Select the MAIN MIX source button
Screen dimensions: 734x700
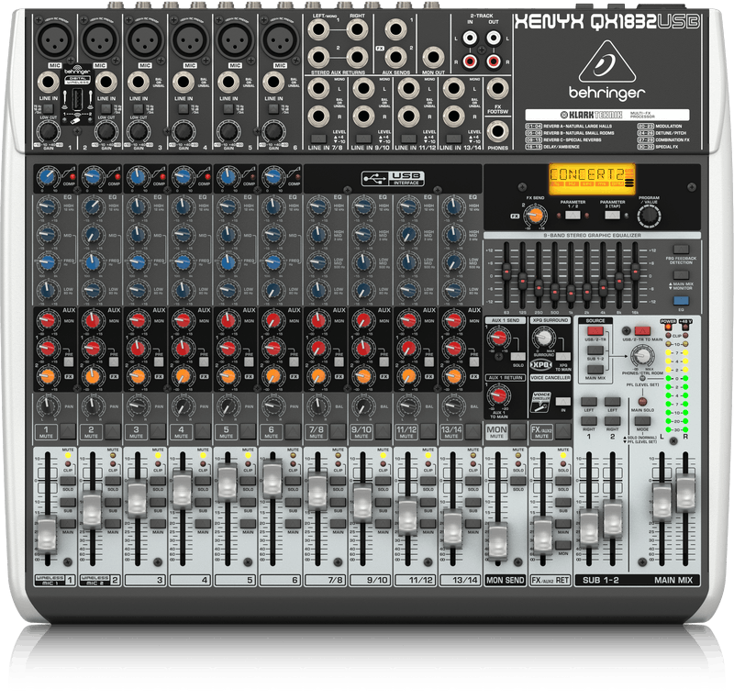point(595,370)
